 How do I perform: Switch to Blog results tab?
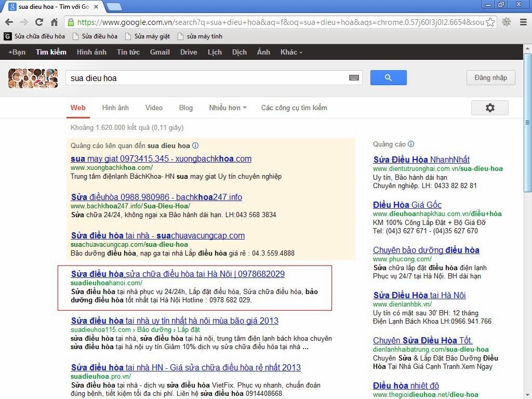tap(186, 108)
